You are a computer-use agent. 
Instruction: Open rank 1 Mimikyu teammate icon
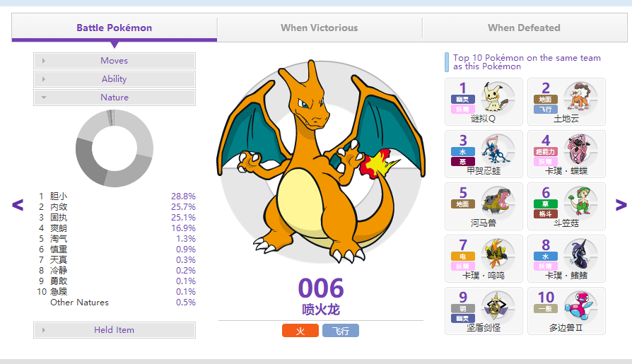coord(499,98)
